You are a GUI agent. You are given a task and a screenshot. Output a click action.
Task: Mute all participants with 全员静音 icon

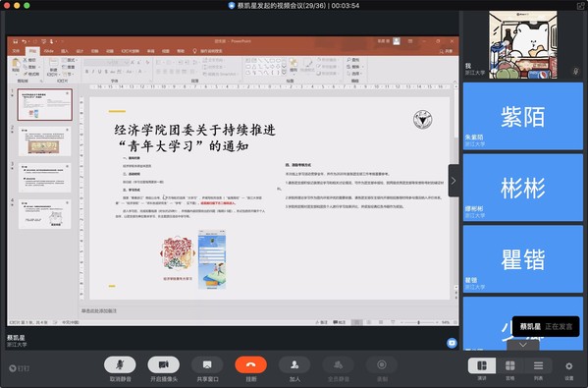pyautogui.click(x=339, y=364)
